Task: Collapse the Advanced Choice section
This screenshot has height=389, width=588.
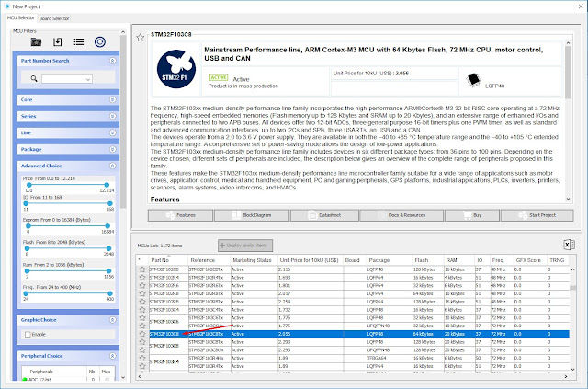Action: coord(112,166)
